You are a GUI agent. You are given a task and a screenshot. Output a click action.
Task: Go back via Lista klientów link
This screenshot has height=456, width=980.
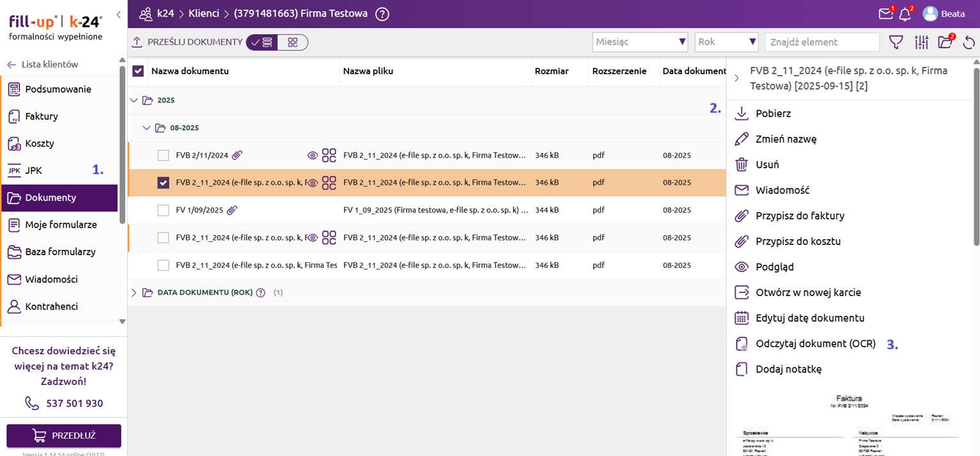[x=43, y=65]
